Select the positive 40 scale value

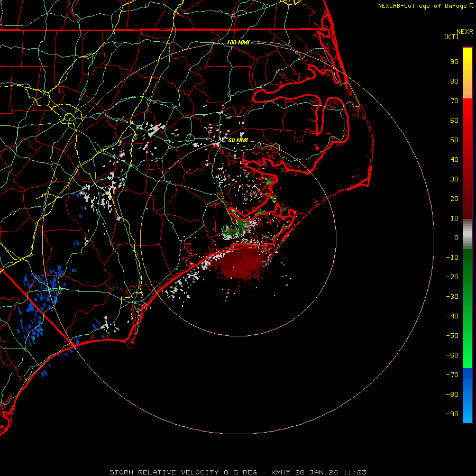pyautogui.click(x=454, y=159)
